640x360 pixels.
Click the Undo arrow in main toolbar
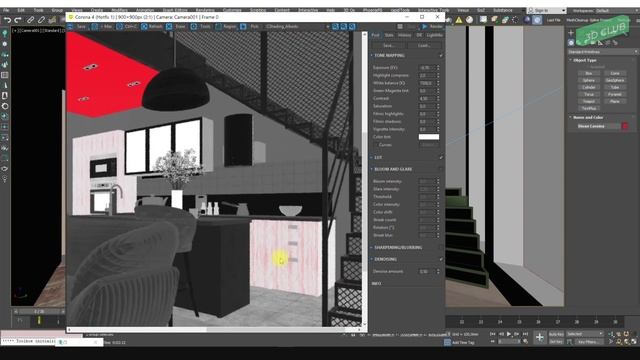pos(7,20)
